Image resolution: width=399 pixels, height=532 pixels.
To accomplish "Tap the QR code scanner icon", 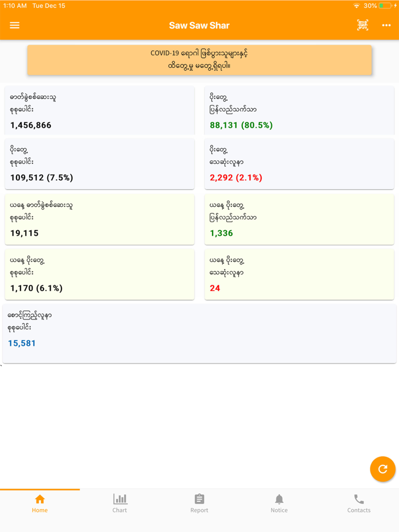I will pyautogui.click(x=363, y=25).
